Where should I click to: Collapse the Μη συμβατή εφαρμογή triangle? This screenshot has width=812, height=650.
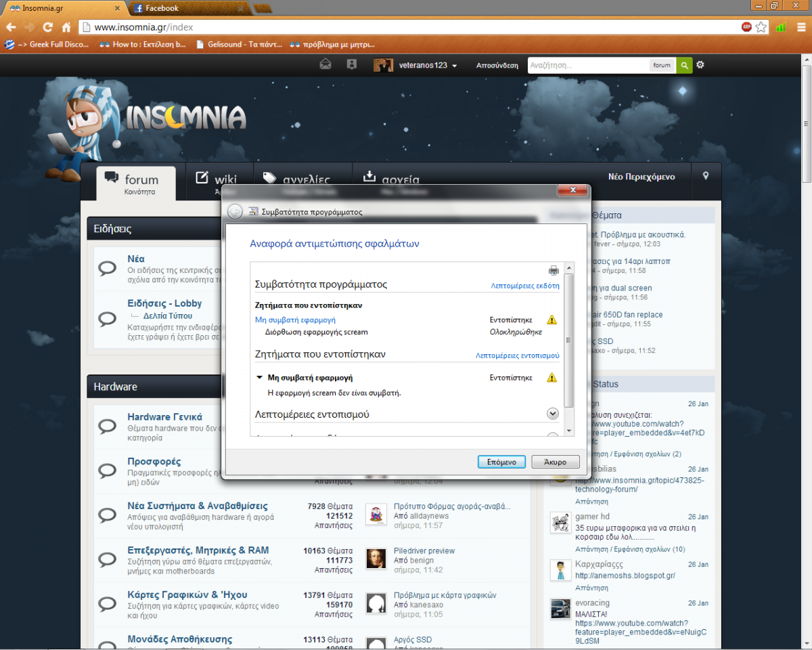(259, 378)
